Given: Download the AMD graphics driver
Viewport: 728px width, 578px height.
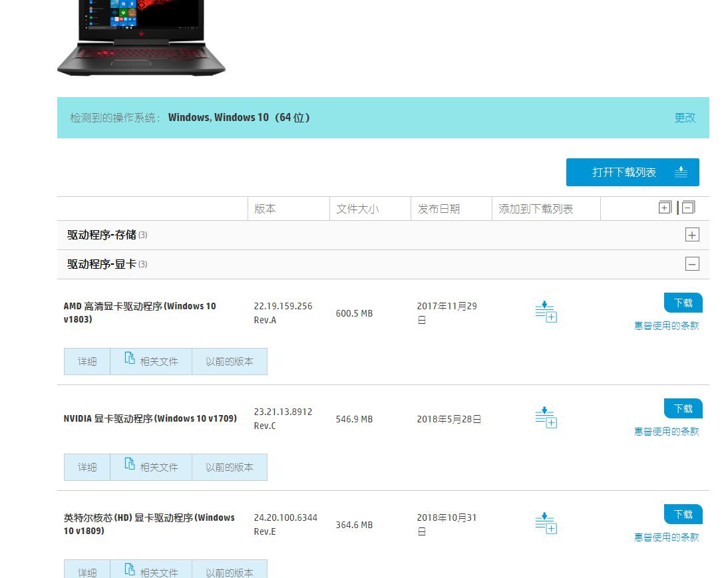Looking at the screenshot, I should pyautogui.click(x=683, y=303).
